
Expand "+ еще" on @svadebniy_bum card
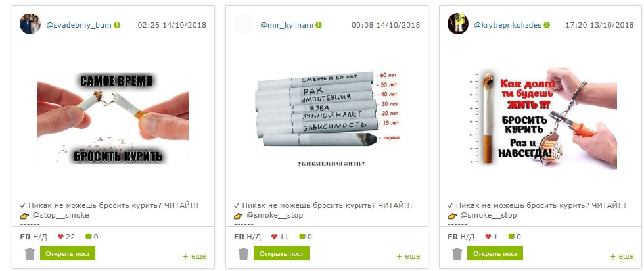pyautogui.click(x=195, y=256)
